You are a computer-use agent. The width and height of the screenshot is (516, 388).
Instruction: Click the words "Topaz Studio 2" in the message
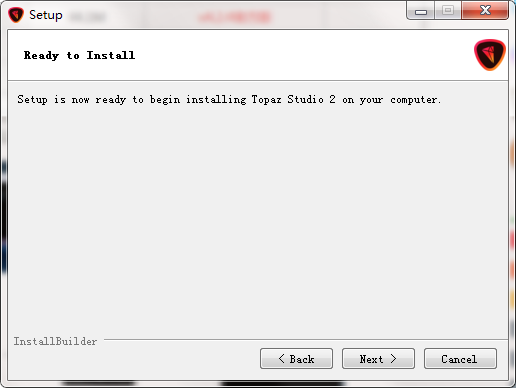293,100
